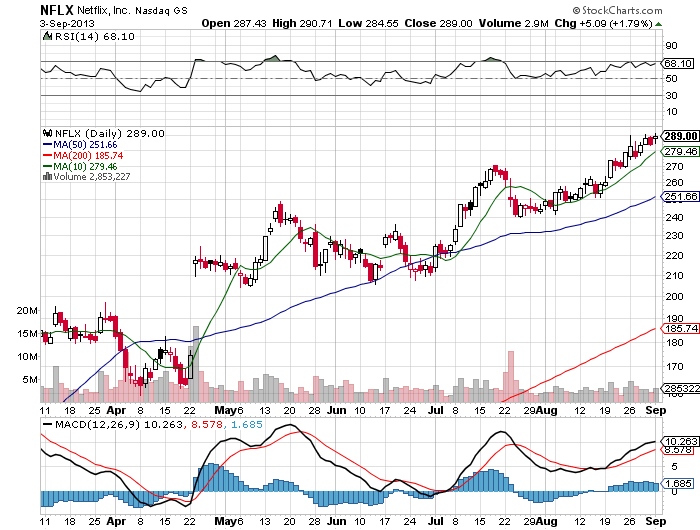Viewport: 700px width, 530px height.
Task: Click the 10.263 tag on MACD right axis
Action: click(680, 441)
